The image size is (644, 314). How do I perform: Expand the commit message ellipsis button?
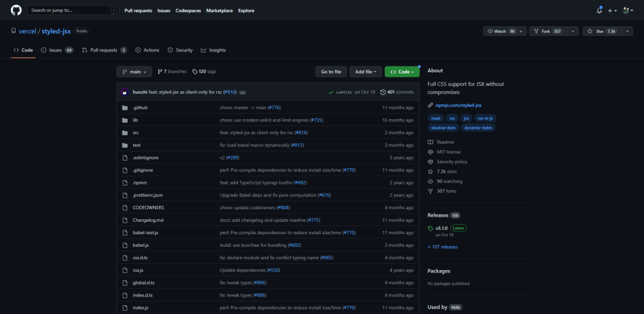coord(242,92)
